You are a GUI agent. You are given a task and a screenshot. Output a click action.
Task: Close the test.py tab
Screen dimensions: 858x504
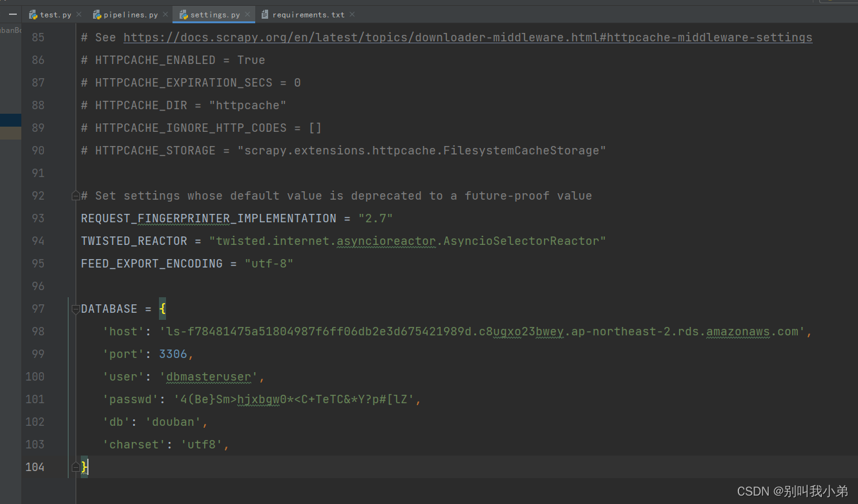[79, 14]
